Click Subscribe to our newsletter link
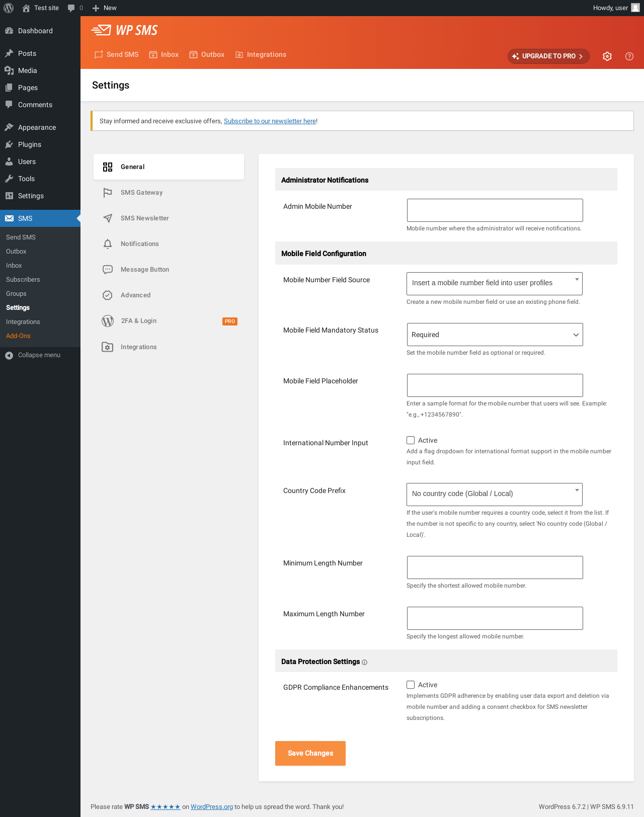The image size is (644, 817). coord(270,121)
